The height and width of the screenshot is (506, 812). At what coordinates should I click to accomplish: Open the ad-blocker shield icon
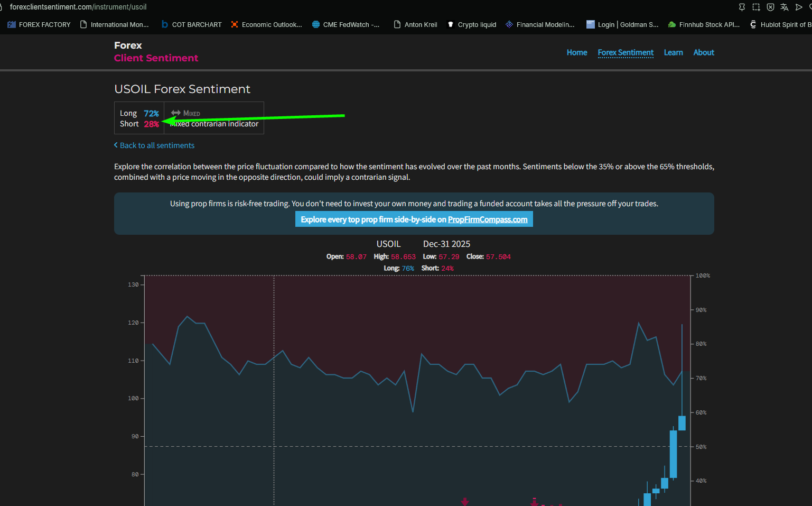(x=770, y=7)
